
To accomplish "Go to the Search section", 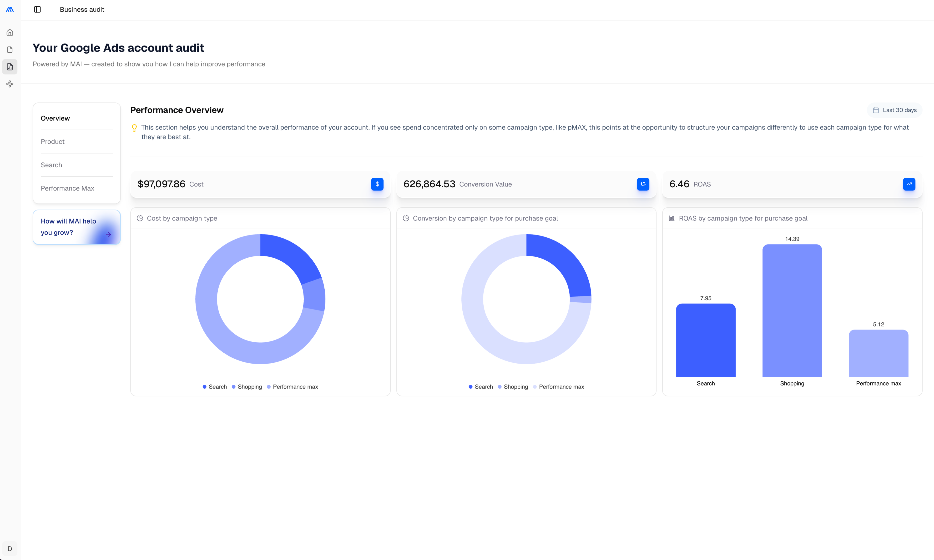I will [x=51, y=165].
